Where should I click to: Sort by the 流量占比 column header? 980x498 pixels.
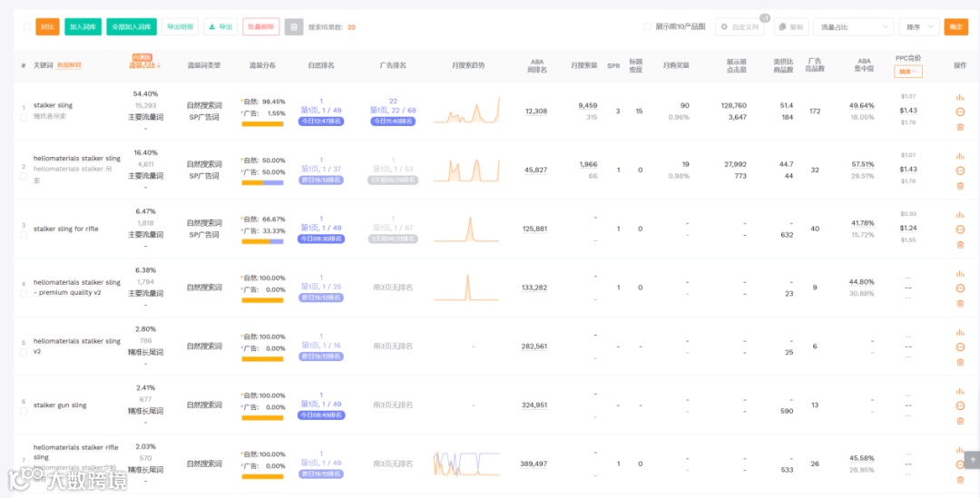[145, 65]
